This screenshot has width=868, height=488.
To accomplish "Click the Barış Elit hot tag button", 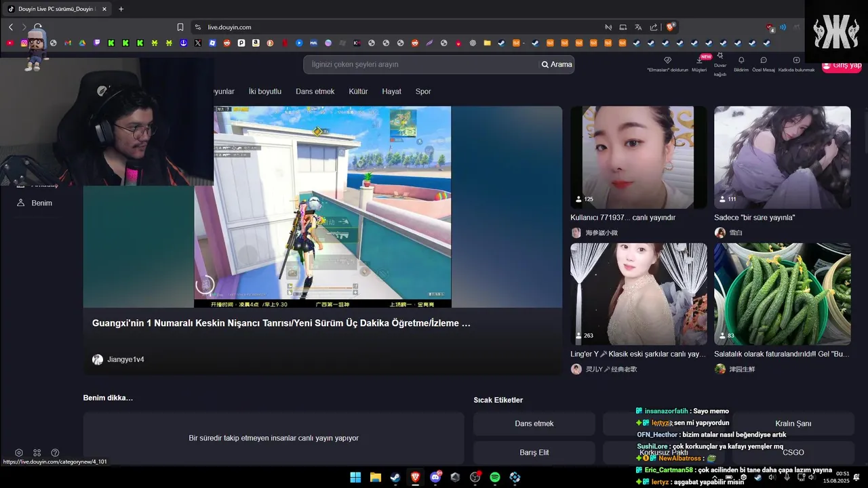I will [534, 453].
